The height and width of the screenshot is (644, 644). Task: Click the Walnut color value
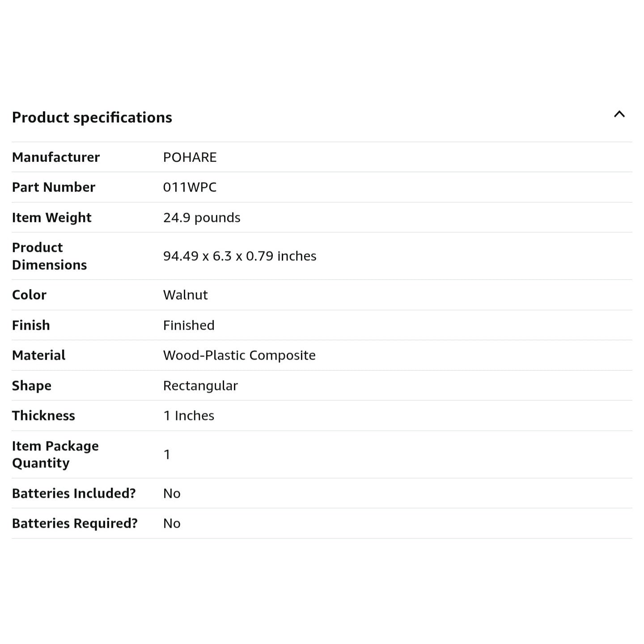coord(185,295)
